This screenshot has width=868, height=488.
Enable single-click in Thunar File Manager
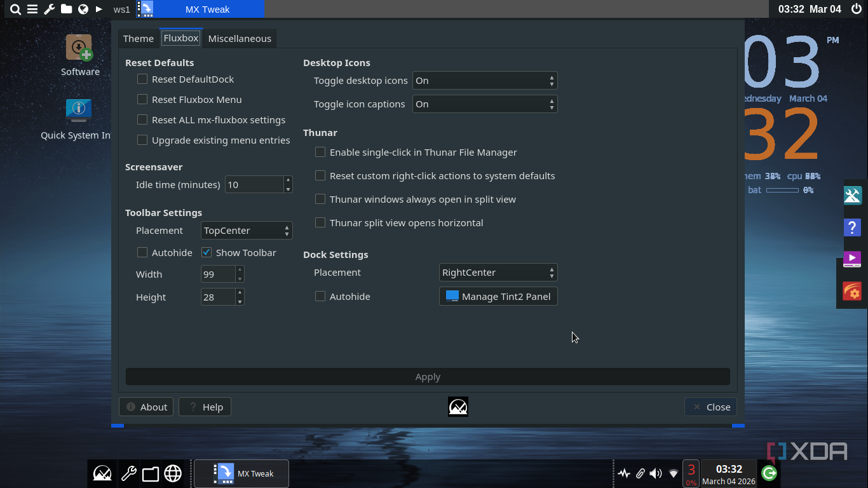point(320,152)
